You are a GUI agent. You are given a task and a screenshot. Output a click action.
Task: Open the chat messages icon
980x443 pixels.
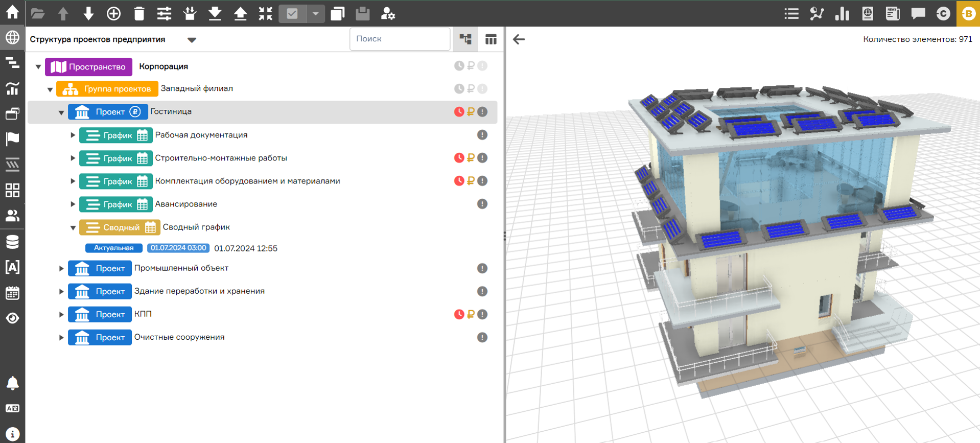tap(918, 13)
